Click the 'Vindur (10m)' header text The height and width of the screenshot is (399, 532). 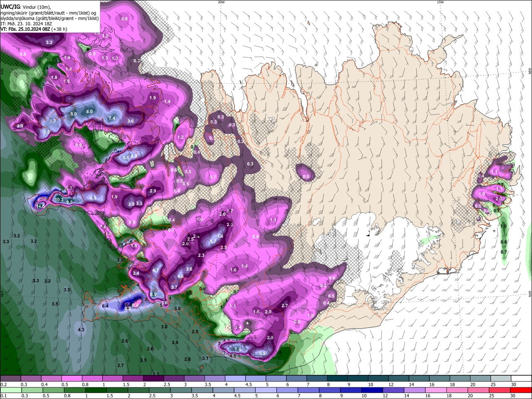(37, 7)
